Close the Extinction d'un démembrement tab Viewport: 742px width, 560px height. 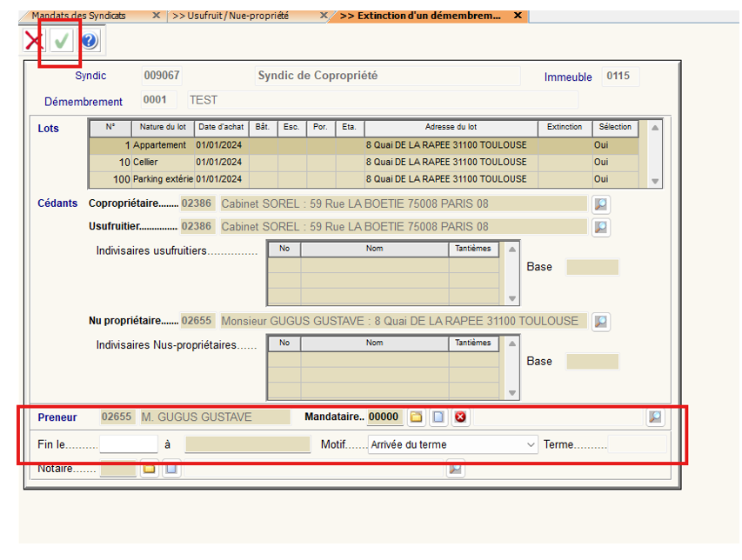[518, 16]
